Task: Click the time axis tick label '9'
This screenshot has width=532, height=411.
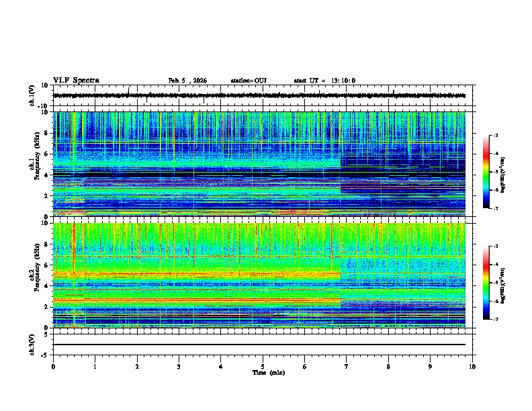Action: [x=430, y=367]
